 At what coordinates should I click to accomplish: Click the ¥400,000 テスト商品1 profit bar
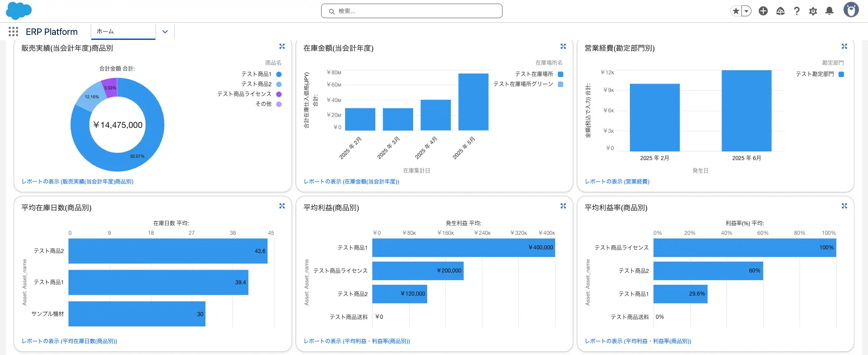[463, 248]
